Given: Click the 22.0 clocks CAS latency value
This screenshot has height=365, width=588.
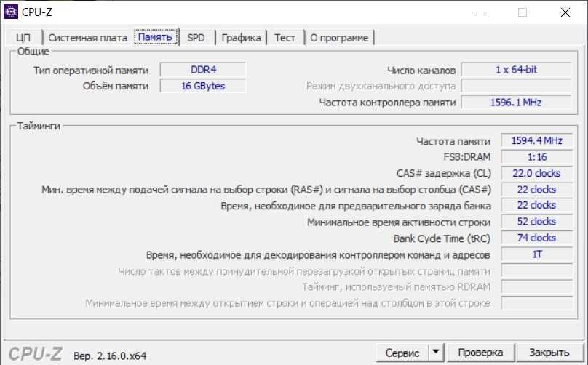Looking at the screenshot, I should (x=536, y=173).
